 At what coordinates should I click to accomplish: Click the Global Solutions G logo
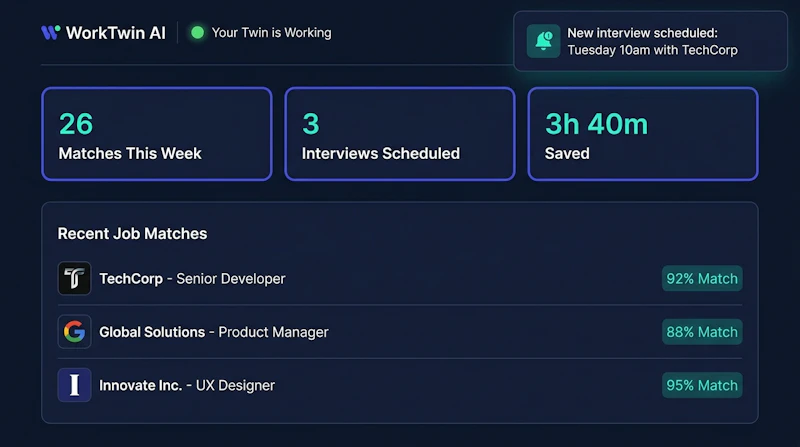pyautogui.click(x=74, y=332)
